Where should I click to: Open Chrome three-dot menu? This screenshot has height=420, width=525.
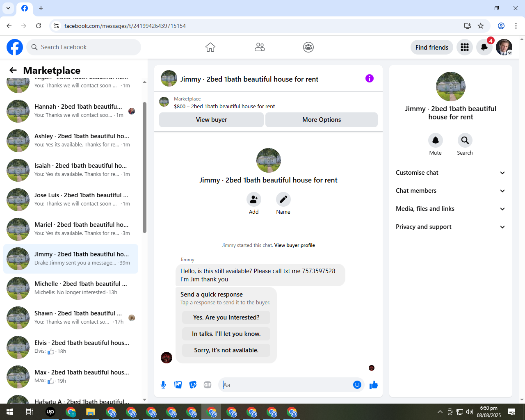coord(516,26)
